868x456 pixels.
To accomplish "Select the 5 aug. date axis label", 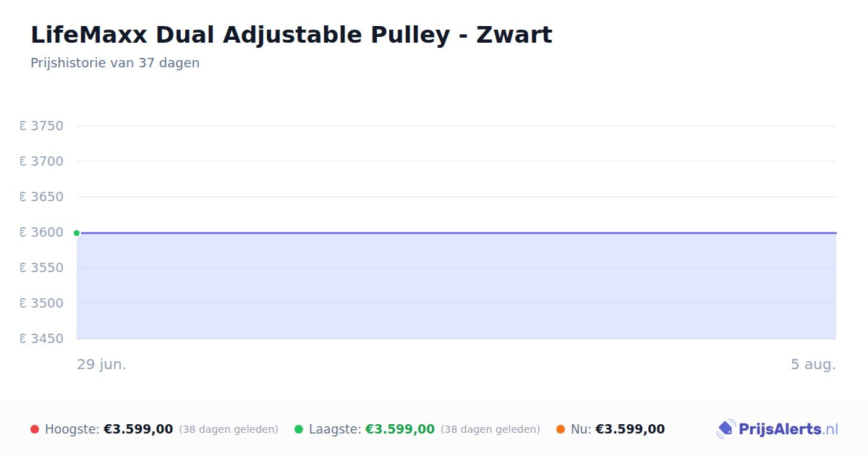I will [x=813, y=365].
